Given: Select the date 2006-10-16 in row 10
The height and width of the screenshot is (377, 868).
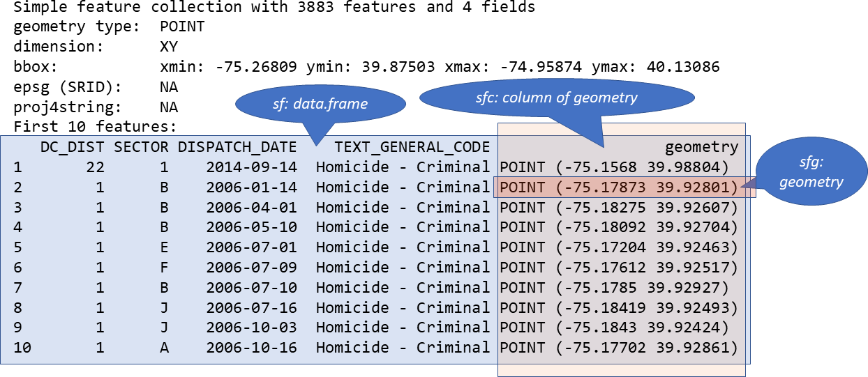Looking at the screenshot, I should tap(251, 348).
